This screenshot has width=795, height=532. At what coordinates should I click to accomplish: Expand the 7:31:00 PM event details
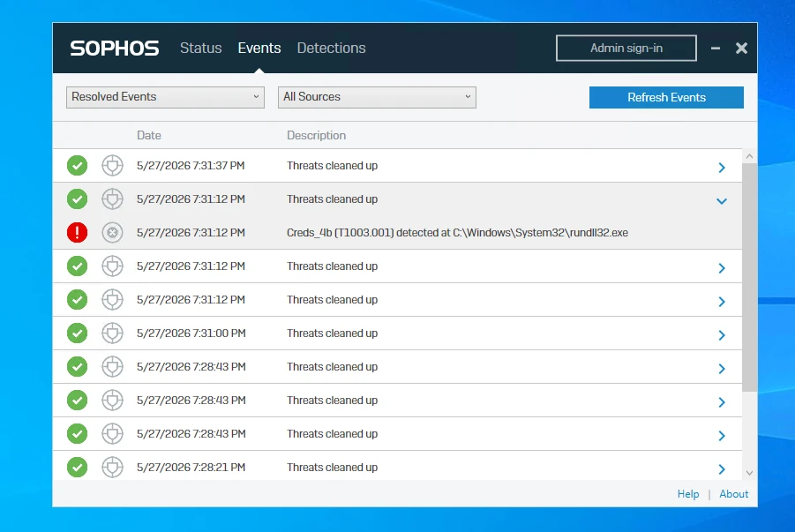tap(722, 334)
